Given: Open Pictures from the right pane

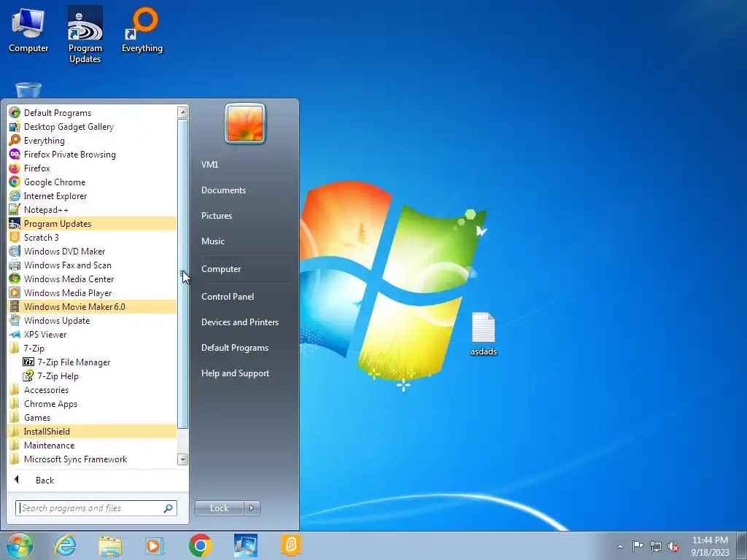Looking at the screenshot, I should coord(245,215).
